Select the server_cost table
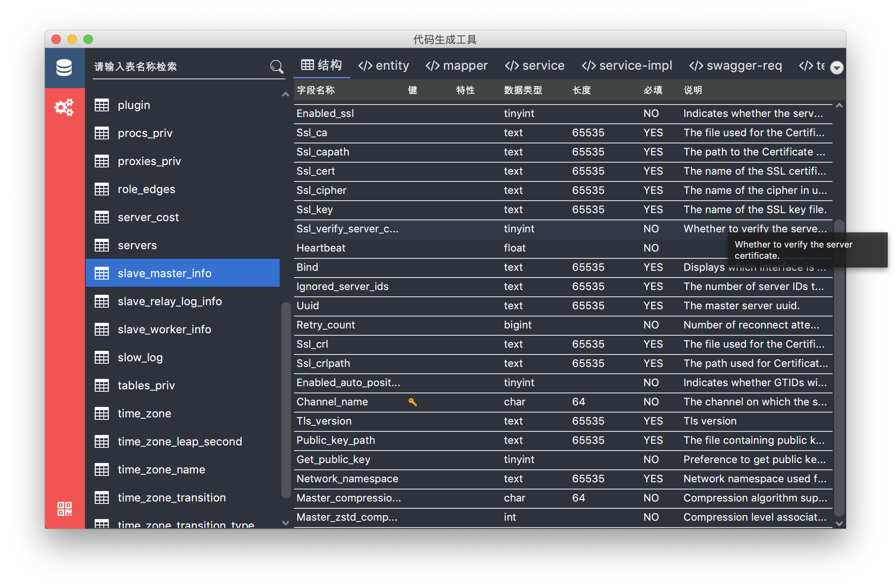This screenshot has width=895, height=588. click(x=148, y=217)
